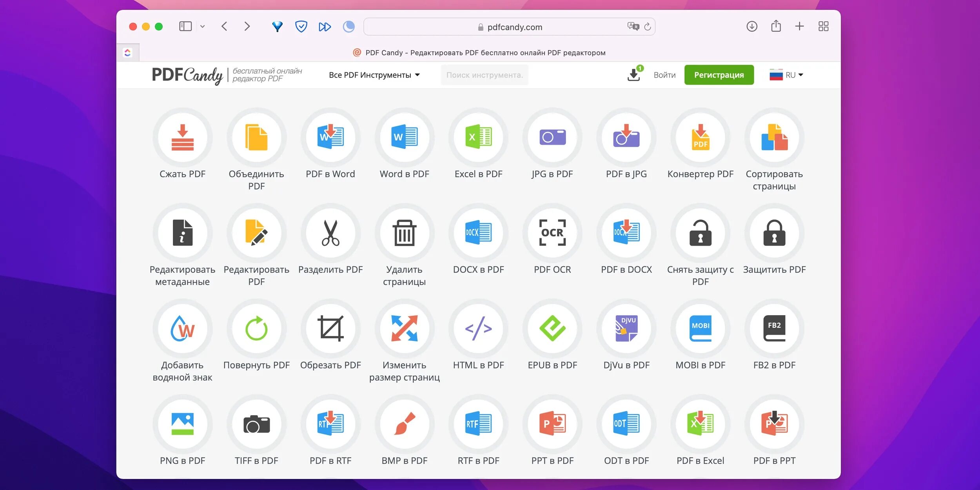Go back in Safari
980x490 pixels.
click(224, 27)
